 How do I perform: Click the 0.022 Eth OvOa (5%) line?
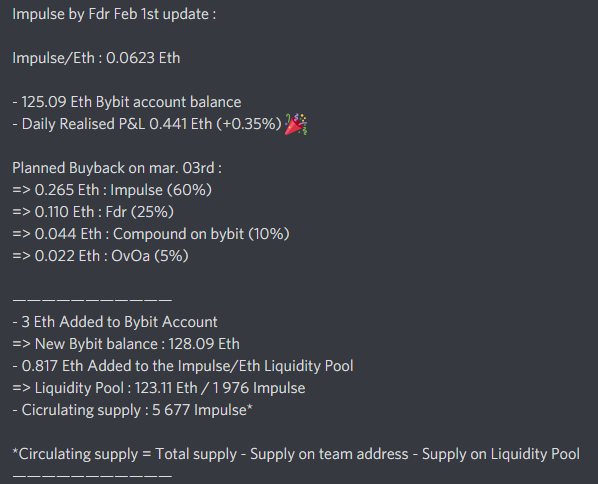pos(100,256)
